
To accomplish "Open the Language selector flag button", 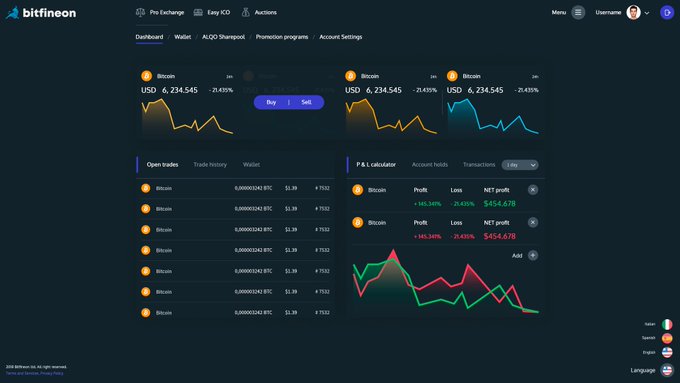I will (x=667, y=370).
